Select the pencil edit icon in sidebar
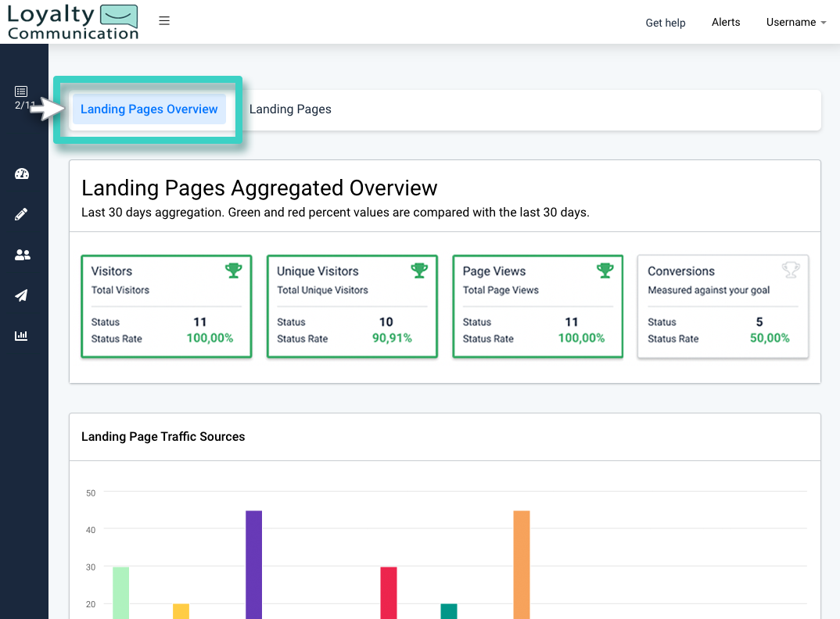The height and width of the screenshot is (619, 840). (22, 214)
